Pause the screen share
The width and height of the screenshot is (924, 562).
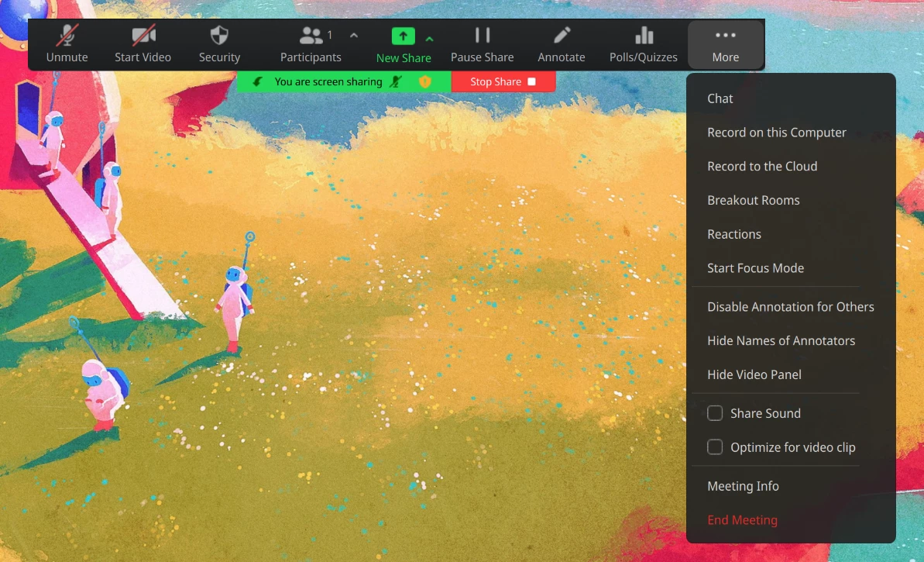pyautogui.click(x=482, y=44)
